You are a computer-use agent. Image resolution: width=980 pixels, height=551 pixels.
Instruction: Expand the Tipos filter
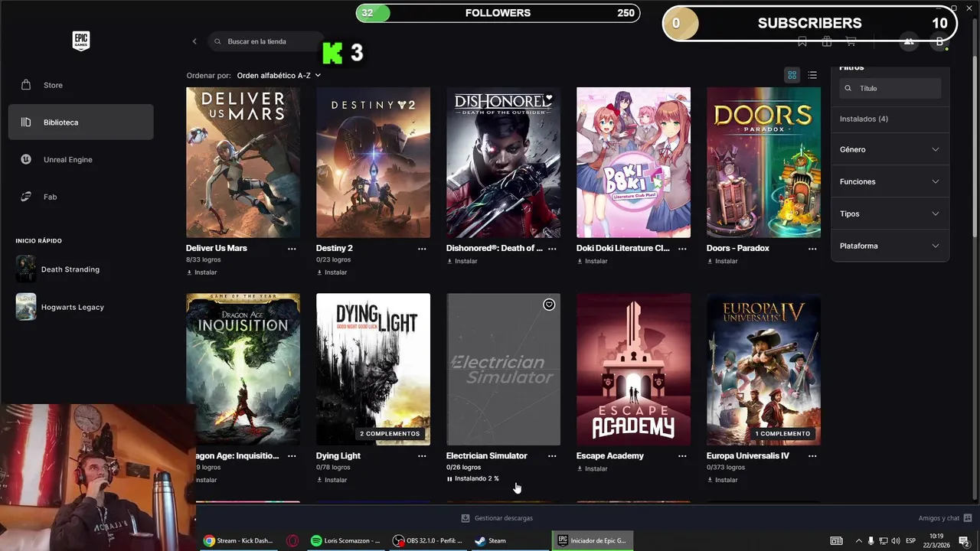pos(890,214)
